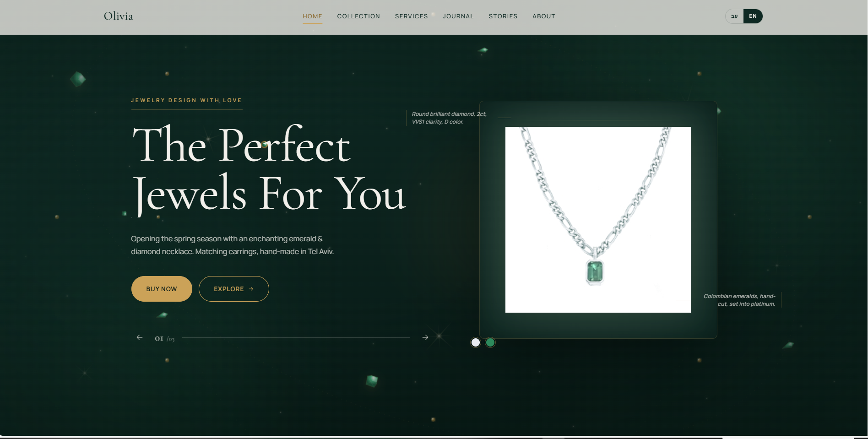Open the Journal nav link

(458, 16)
